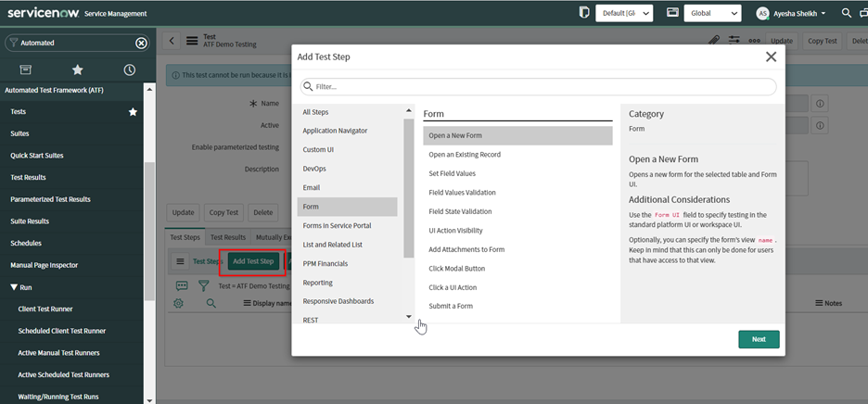The height and width of the screenshot is (404, 868).
Task: Open global search magnifier icon
Action: [847, 13]
